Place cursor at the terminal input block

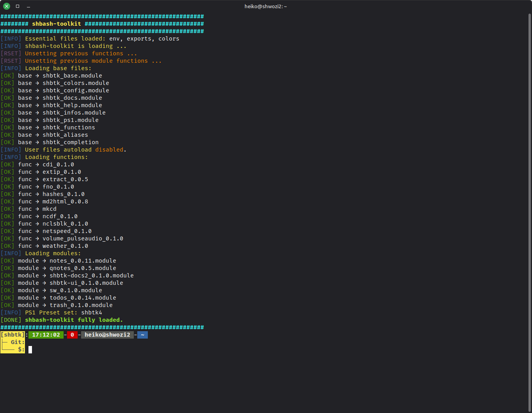tap(30, 349)
